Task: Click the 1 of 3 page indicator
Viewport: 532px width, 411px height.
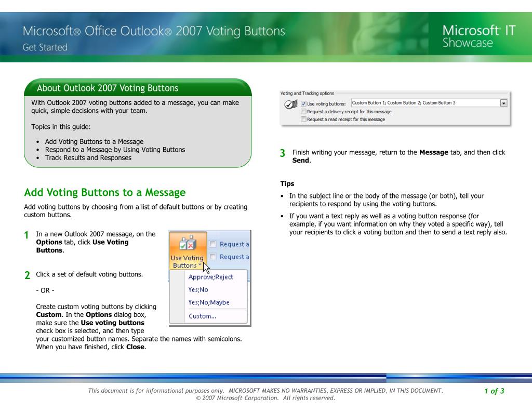Action: (494, 391)
